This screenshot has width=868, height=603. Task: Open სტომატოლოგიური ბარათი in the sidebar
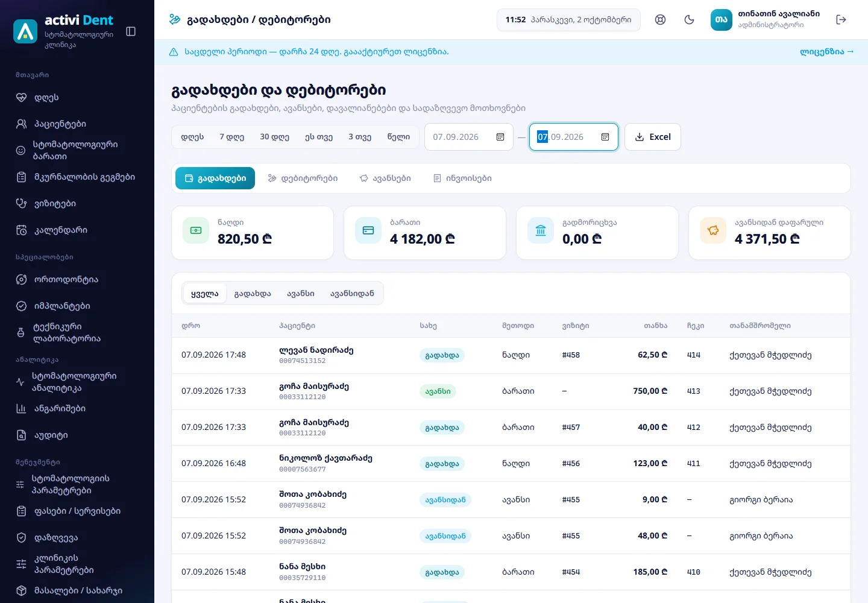click(77, 150)
